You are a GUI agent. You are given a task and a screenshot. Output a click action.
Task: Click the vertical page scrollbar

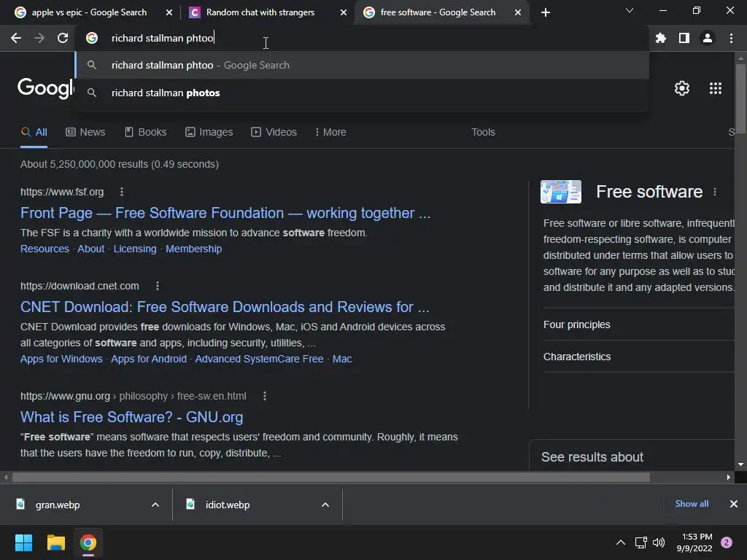tap(740, 98)
